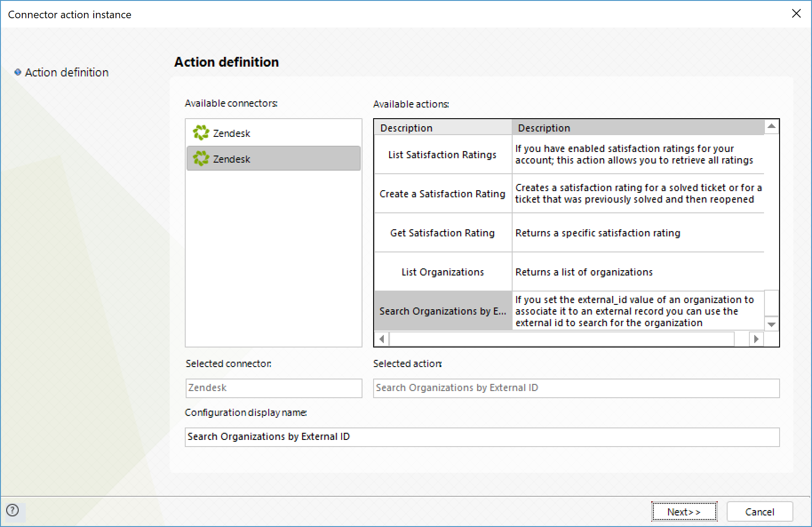Close the Connector action instance dialog

796,14
